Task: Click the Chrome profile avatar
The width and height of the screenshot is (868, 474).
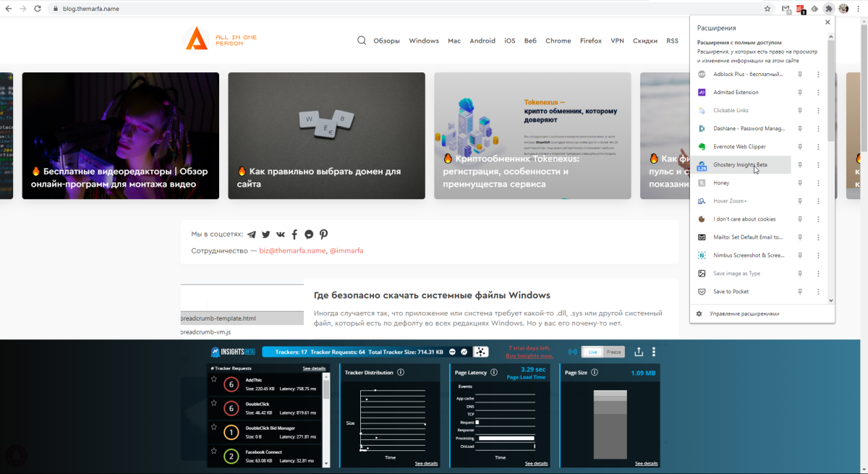Action: (x=843, y=9)
